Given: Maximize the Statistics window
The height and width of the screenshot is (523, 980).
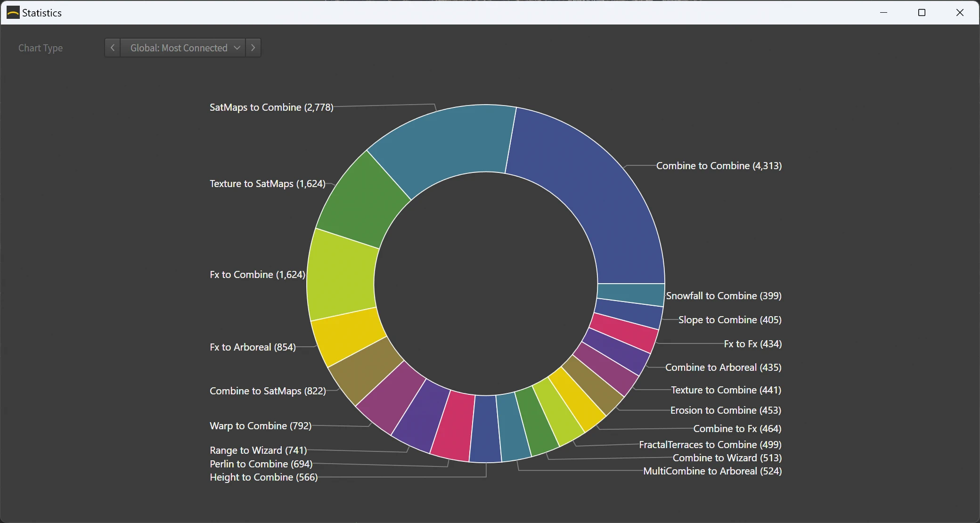Looking at the screenshot, I should coord(922,13).
